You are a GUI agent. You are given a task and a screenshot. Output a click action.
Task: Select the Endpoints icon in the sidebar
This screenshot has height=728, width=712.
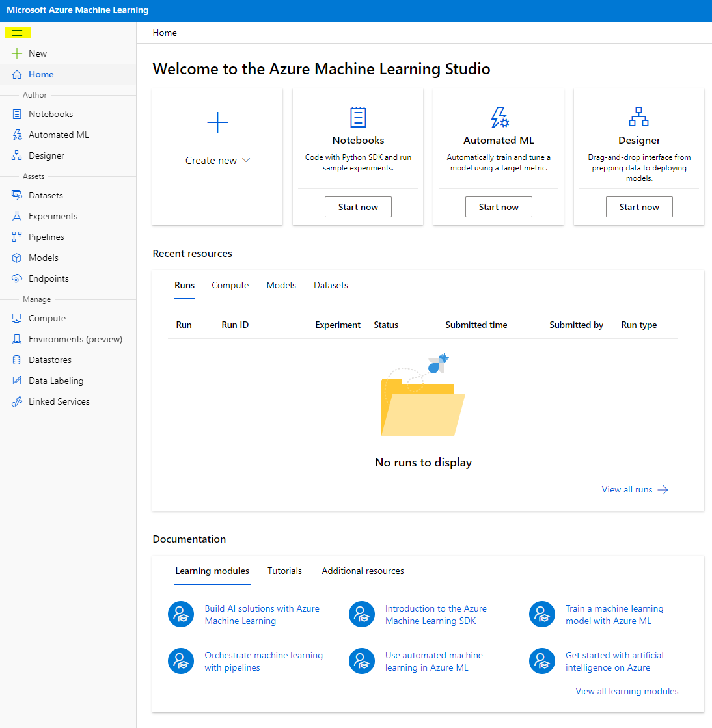pos(17,278)
